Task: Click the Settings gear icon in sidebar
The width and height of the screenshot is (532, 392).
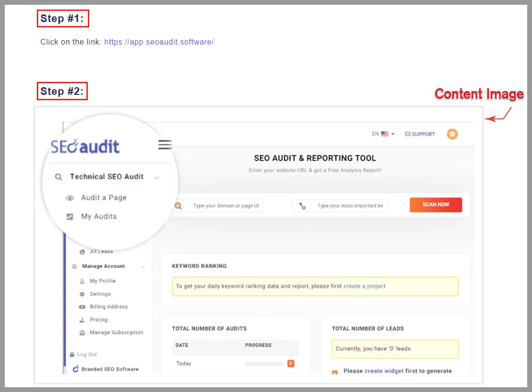Action: click(x=82, y=294)
